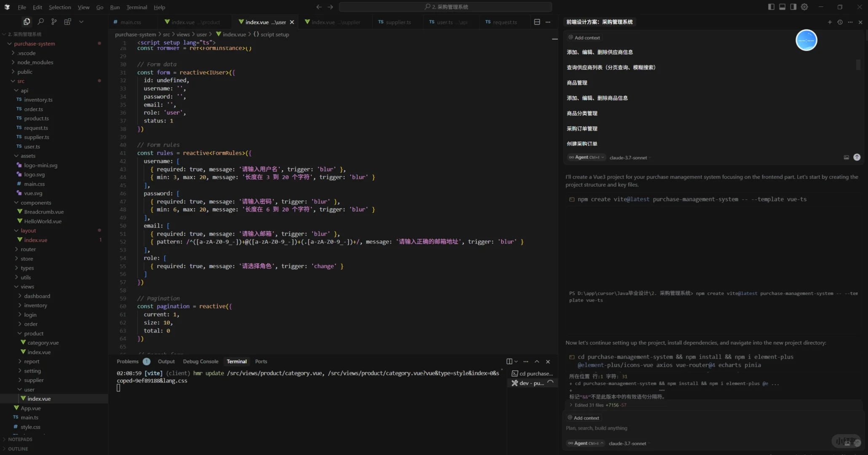868x455 pixels.
Task: Toggle the bottom panel layout button
Action: click(782, 7)
